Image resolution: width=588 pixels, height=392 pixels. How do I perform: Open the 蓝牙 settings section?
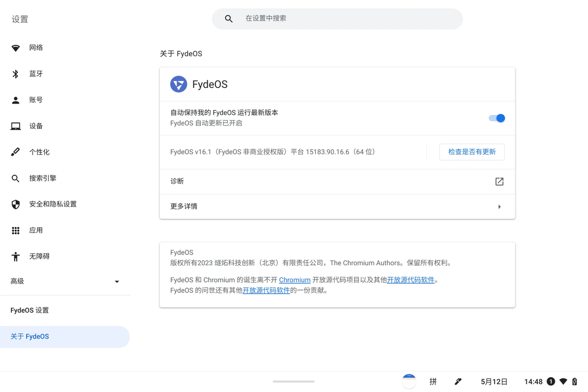(x=65, y=74)
